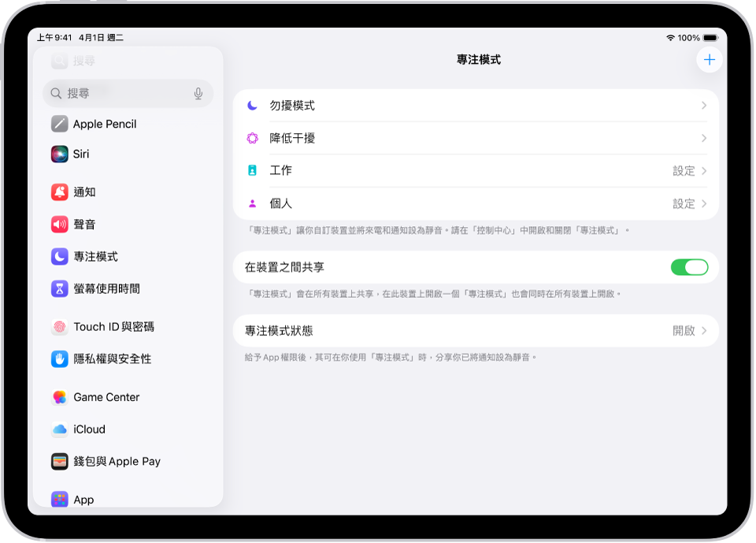Tap the 專注模式 page title
Image resolution: width=756 pixels, height=543 pixels.
(x=478, y=60)
